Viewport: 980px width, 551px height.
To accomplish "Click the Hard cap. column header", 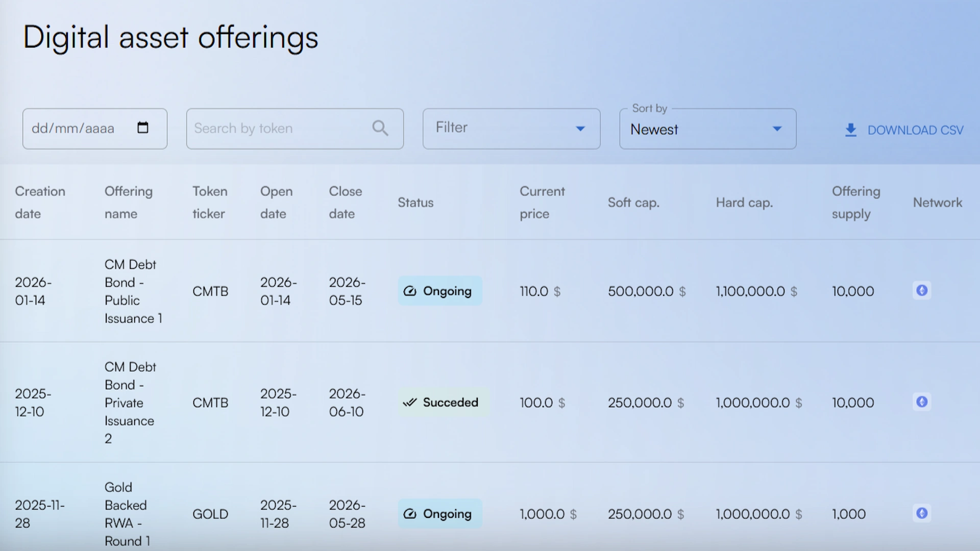I will 744,203.
